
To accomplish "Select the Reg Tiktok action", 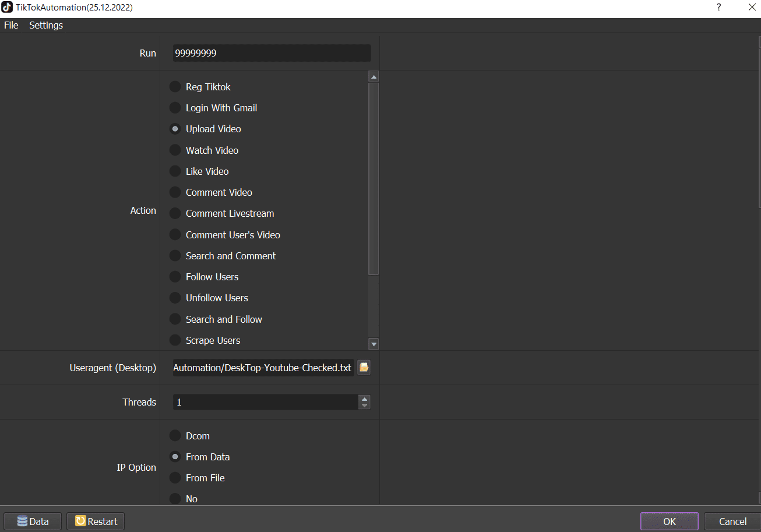I will tap(200, 87).
